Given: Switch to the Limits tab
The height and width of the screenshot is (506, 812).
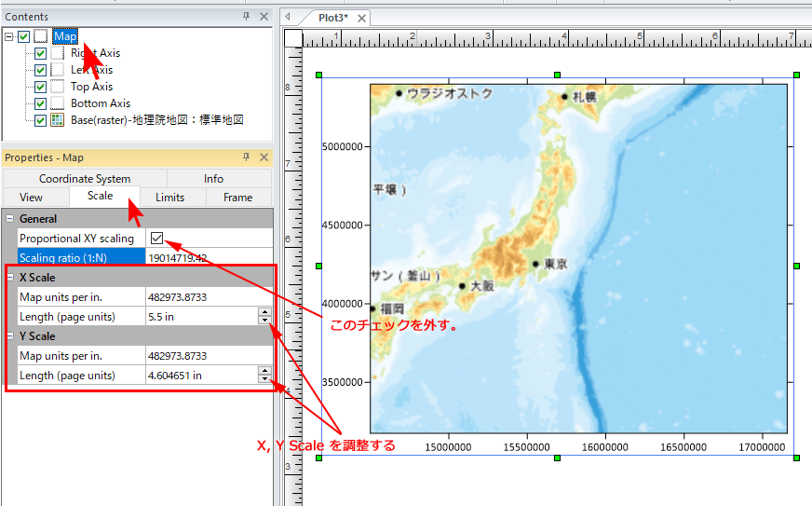Looking at the screenshot, I should coord(169,197).
